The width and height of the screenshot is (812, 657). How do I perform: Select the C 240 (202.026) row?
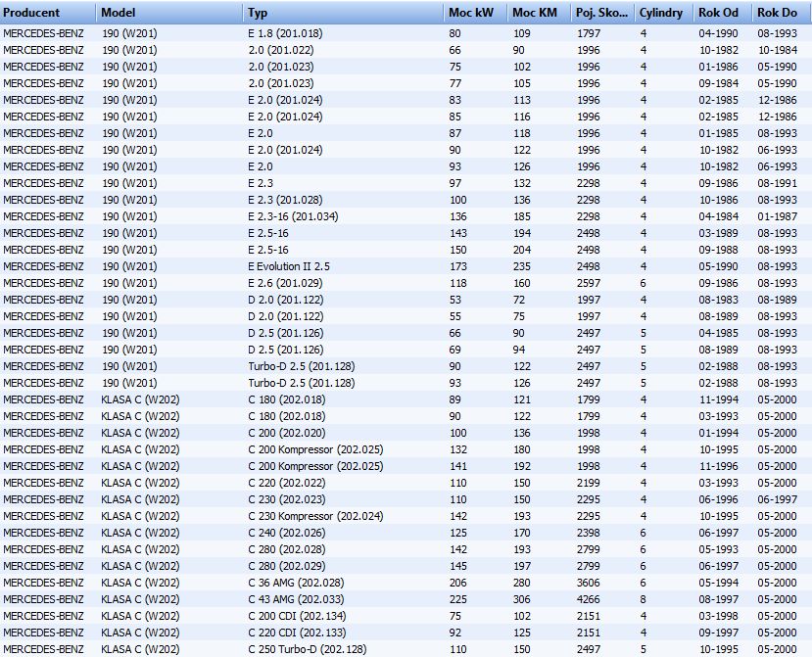(406, 533)
